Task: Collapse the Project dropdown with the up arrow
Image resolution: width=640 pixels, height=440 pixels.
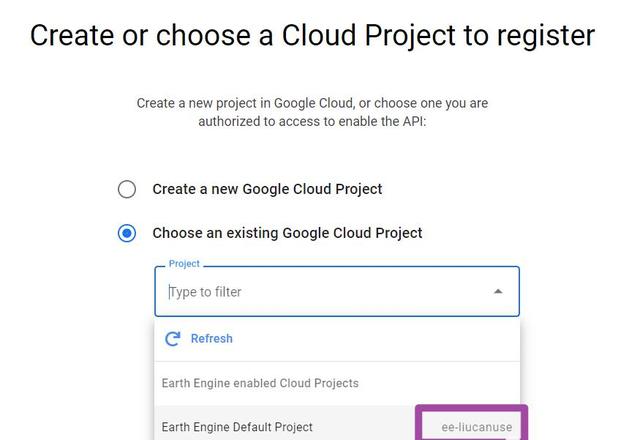Action: point(498,291)
